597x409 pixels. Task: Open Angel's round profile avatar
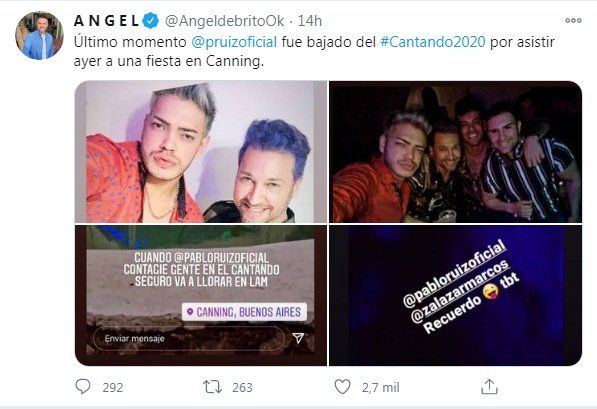(x=39, y=35)
